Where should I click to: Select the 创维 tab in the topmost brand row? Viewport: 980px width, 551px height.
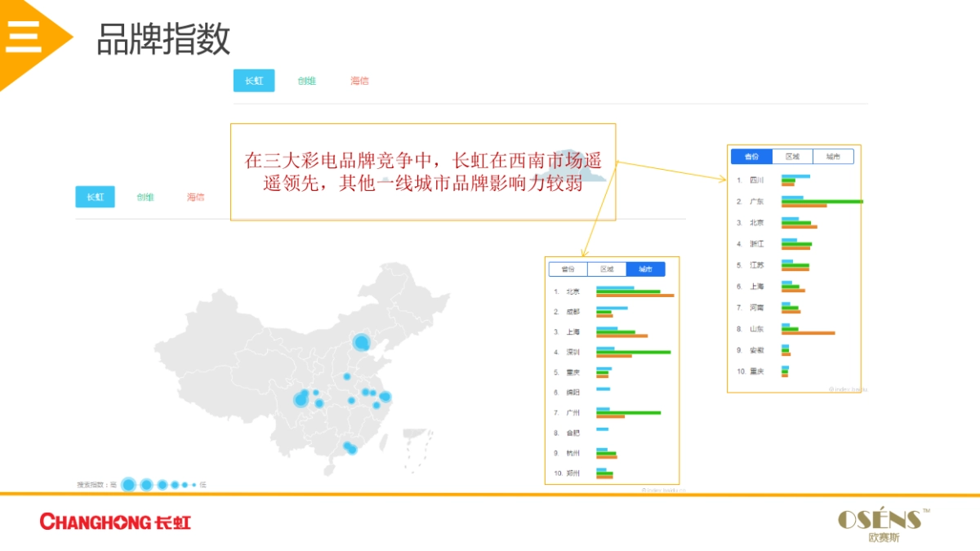tap(306, 81)
